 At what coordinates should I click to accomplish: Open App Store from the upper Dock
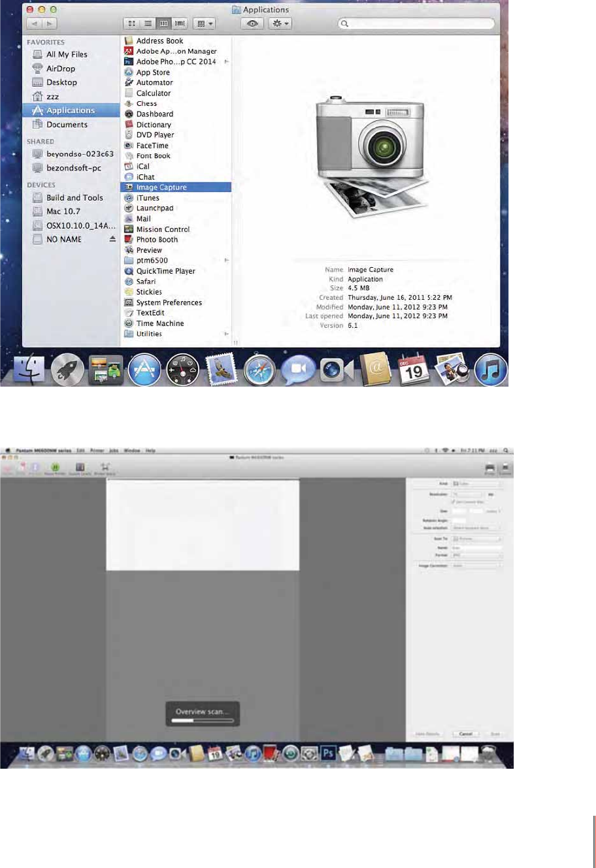click(144, 371)
